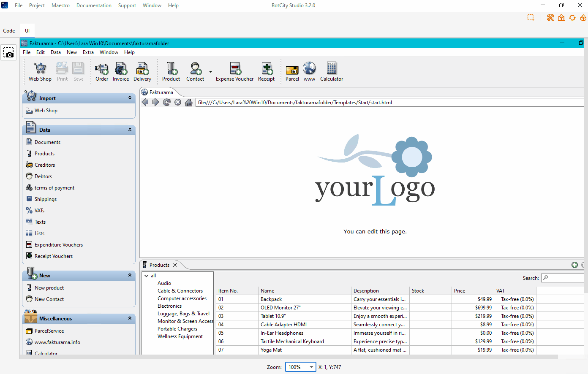This screenshot has height=374, width=588.
Task: Collapse the Miscellaneous panel
Action: (130, 318)
